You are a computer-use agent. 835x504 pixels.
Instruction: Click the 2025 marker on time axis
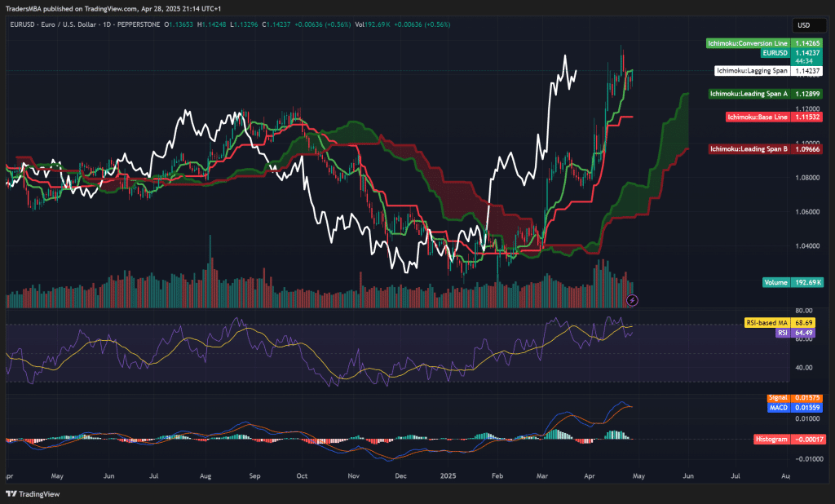[449, 474]
